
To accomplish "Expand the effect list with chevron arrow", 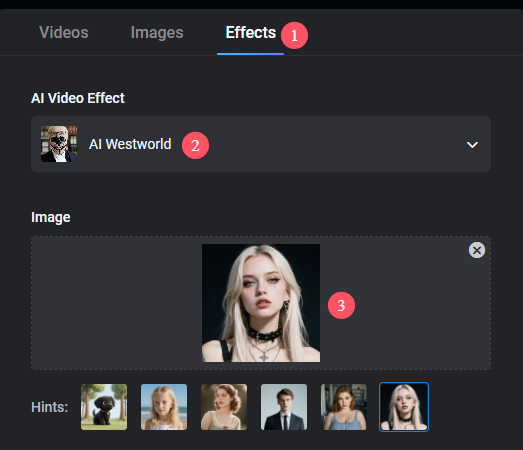I will [x=472, y=145].
